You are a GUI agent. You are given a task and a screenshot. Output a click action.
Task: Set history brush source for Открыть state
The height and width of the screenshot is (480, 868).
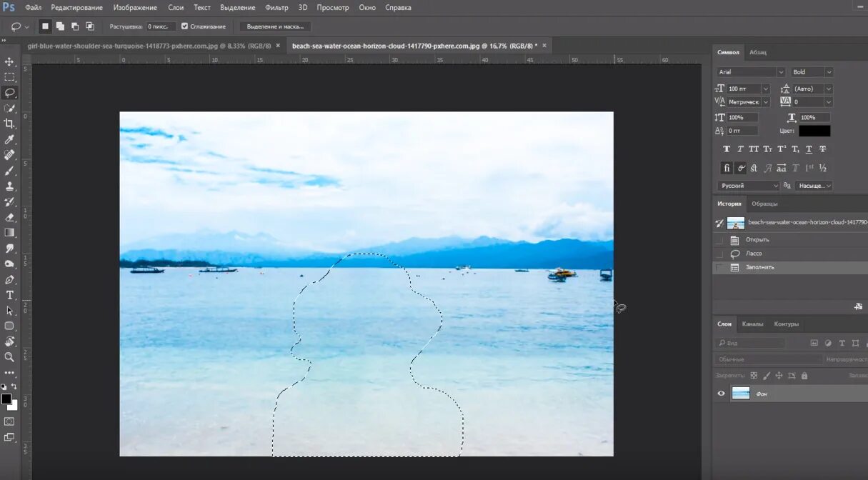[719, 239]
